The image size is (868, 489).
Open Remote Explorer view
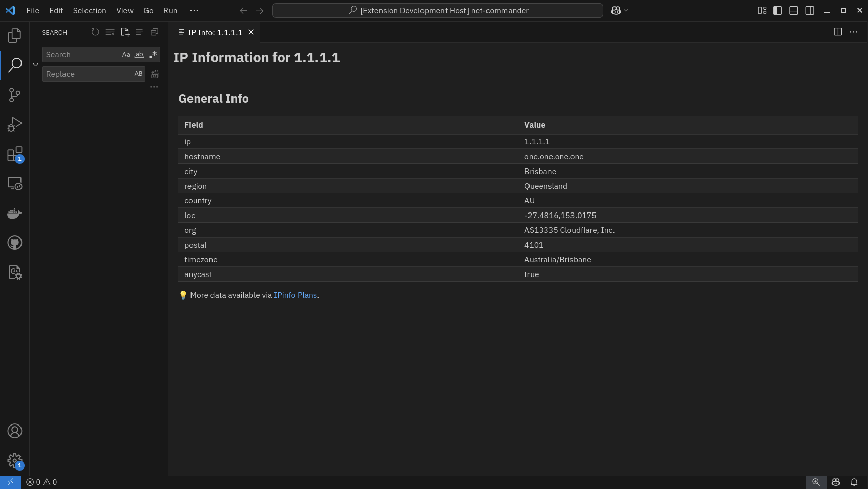click(x=15, y=184)
